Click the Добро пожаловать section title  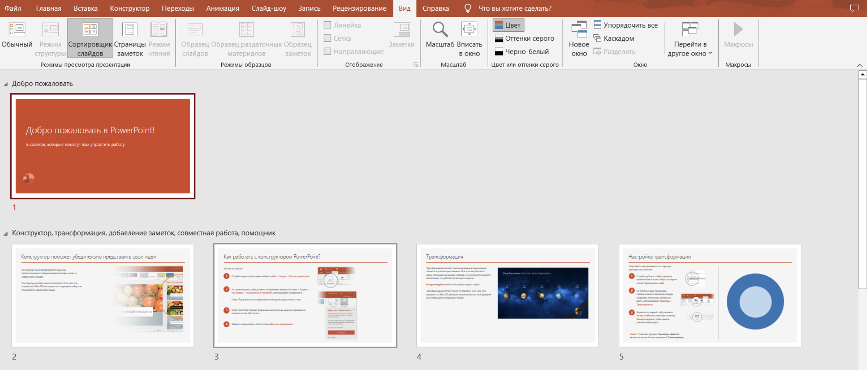click(x=42, y=83)
